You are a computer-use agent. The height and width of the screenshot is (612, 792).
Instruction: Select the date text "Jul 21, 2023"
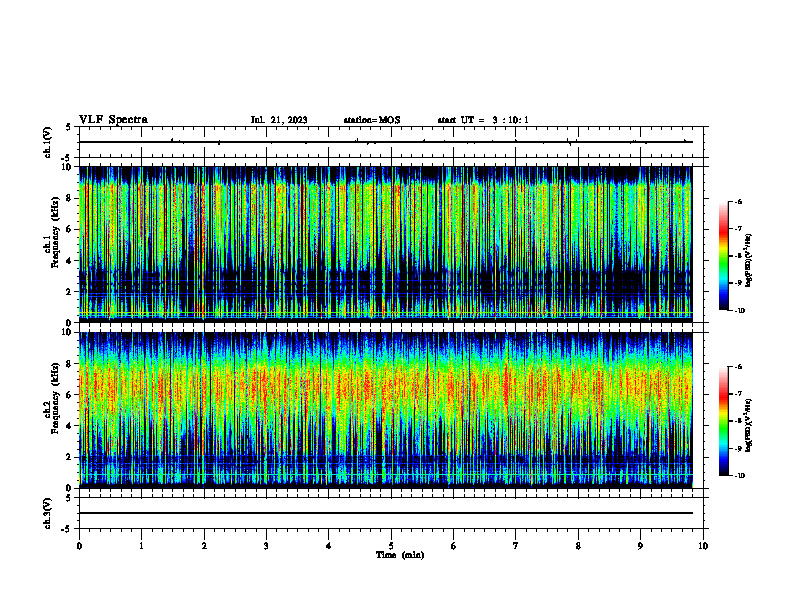point(279,120)
